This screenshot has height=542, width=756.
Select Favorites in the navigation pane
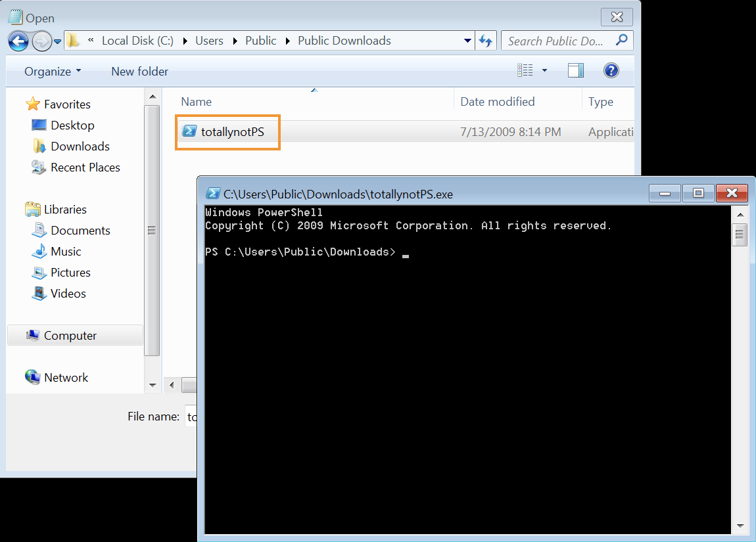pos(67,104)
